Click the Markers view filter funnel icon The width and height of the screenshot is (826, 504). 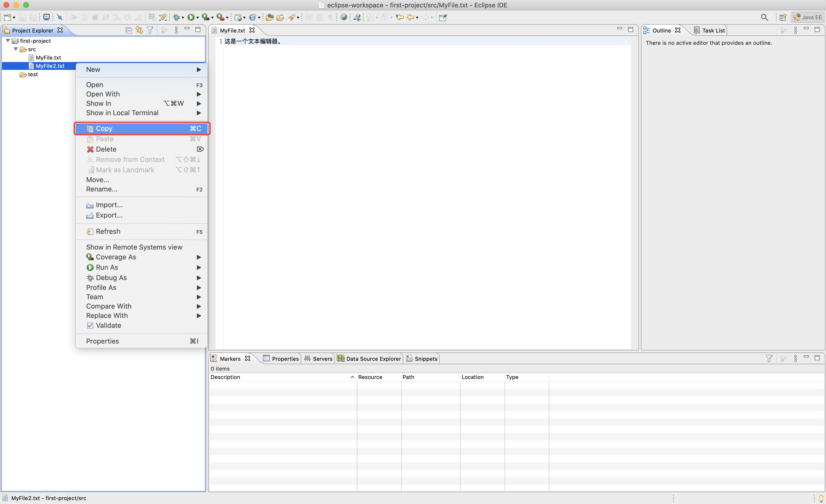pos(769,358)
